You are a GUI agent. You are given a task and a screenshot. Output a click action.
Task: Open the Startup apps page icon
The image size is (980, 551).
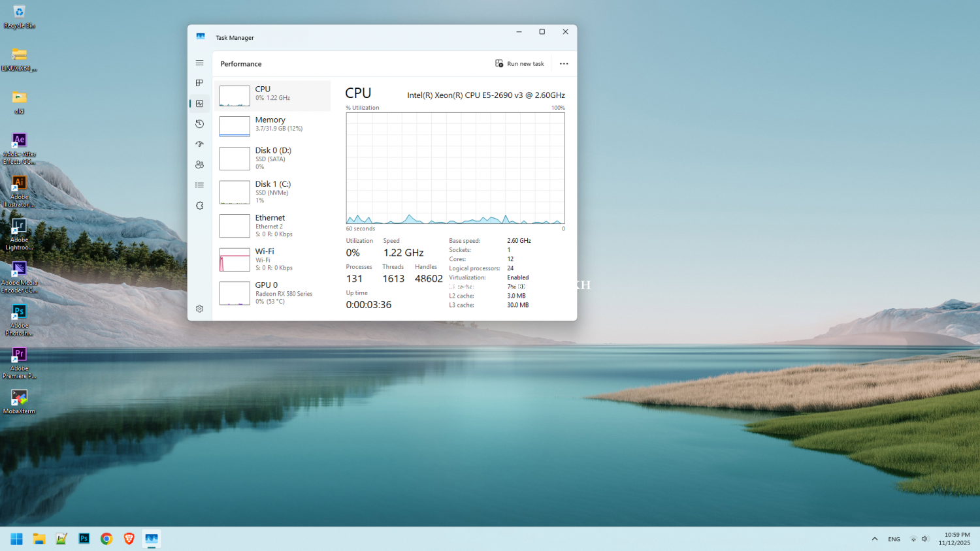pyautogui.click(x=200, y=144)
